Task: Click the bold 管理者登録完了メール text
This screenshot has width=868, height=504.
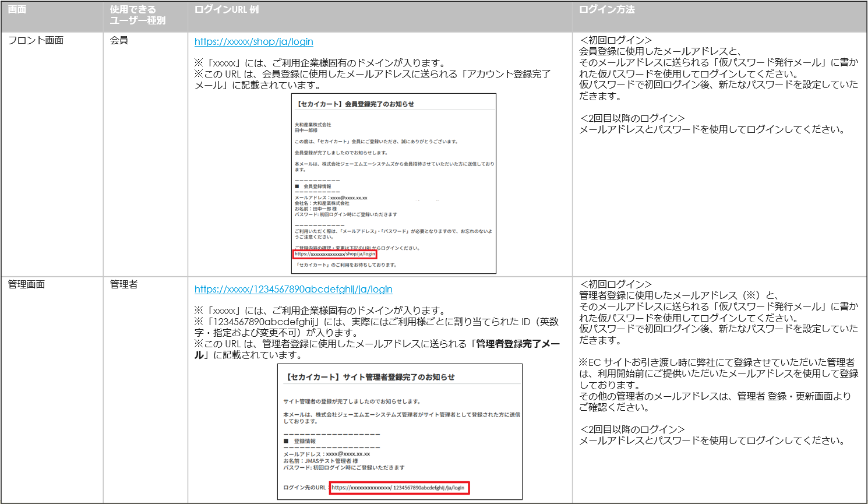Action: tap(517, 344)
